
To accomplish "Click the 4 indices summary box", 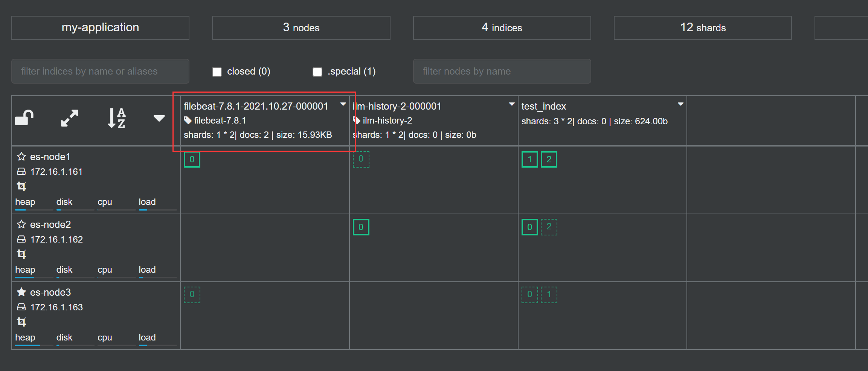I will (502, 28).
